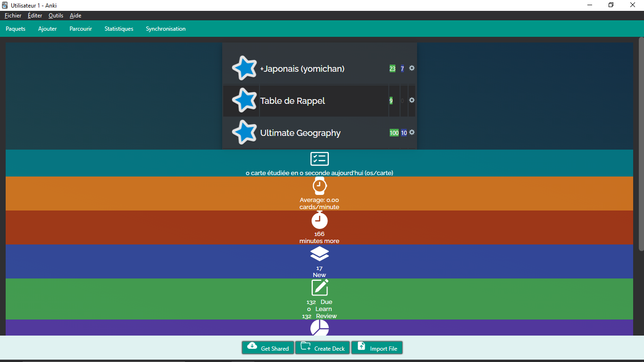Screen dimensions: 644x362
Task: Open the gear options for Ultimate Geography
Action: click(x=412, y=132)
